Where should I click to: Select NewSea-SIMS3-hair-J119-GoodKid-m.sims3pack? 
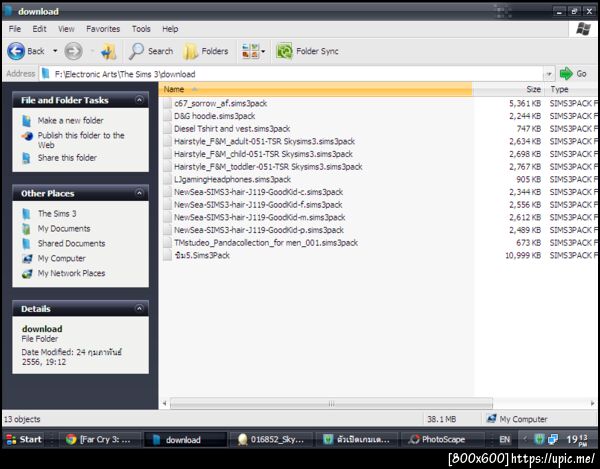[x=259, y=217]
